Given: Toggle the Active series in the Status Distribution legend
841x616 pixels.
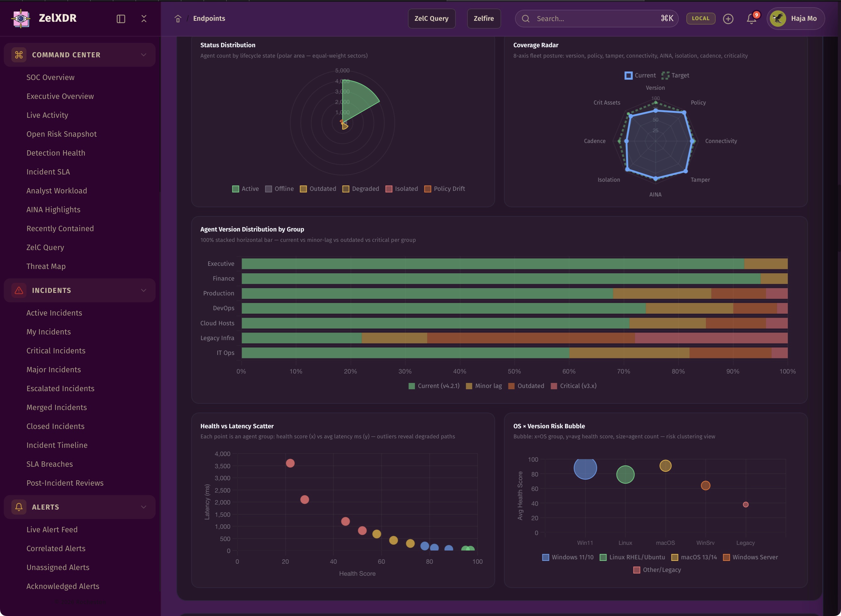Looking at the screenshot, I should click(245, 189).
